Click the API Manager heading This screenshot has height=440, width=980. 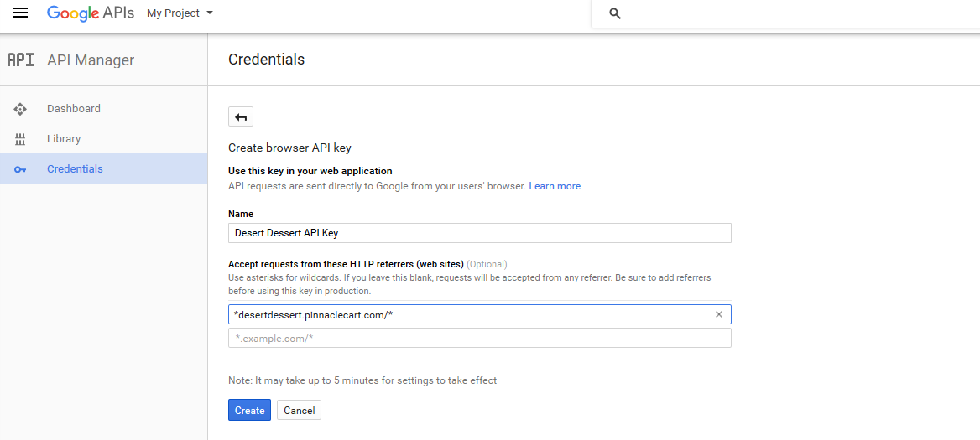tap(91, 60)
